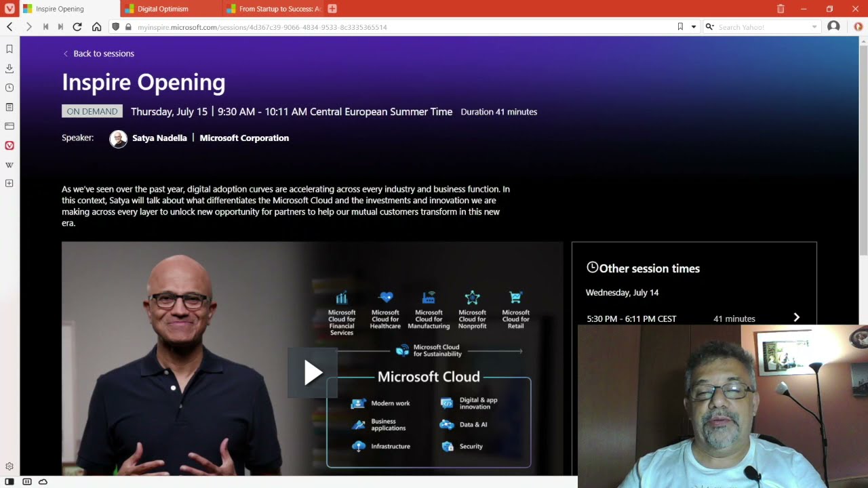Open the Vivaldi web panel
This screenshot has width=868, height=488.
(x=9, y=145)
